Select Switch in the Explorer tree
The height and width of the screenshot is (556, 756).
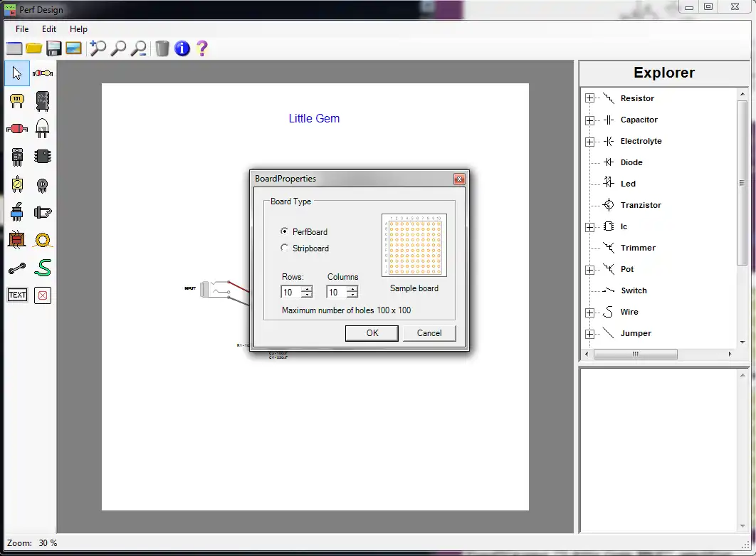pos(634,290)
